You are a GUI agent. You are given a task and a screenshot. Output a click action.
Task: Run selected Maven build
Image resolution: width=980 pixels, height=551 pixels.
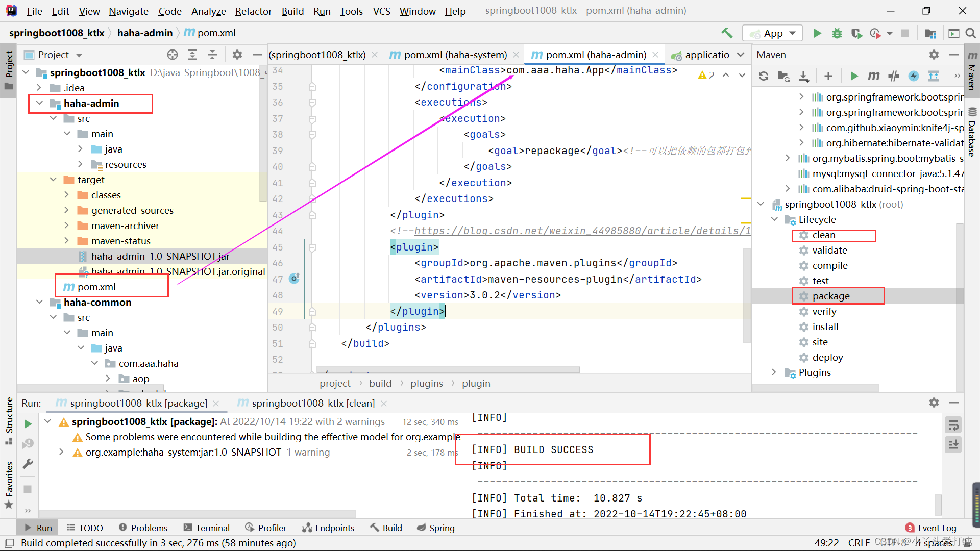coord(854,76)
